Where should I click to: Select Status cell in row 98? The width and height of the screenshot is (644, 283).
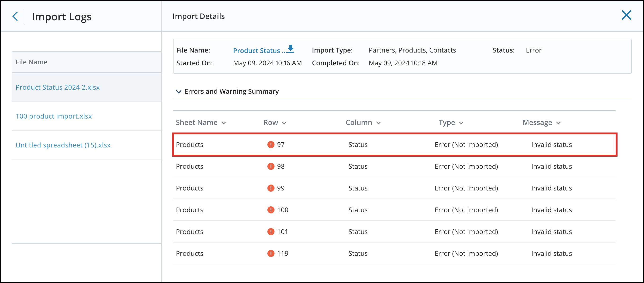(358, 166)
